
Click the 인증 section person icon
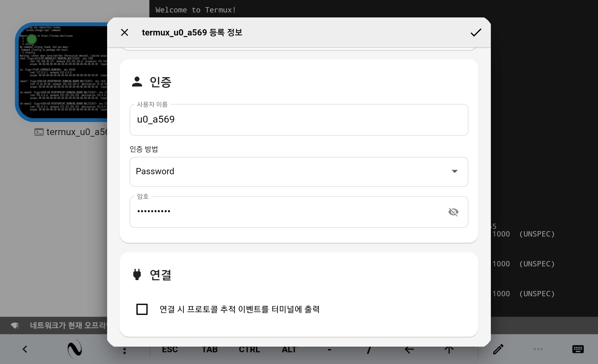pos(137,82)
